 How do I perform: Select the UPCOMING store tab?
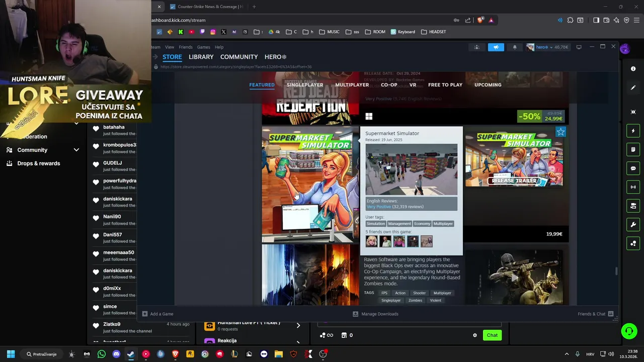coord(488,85)
